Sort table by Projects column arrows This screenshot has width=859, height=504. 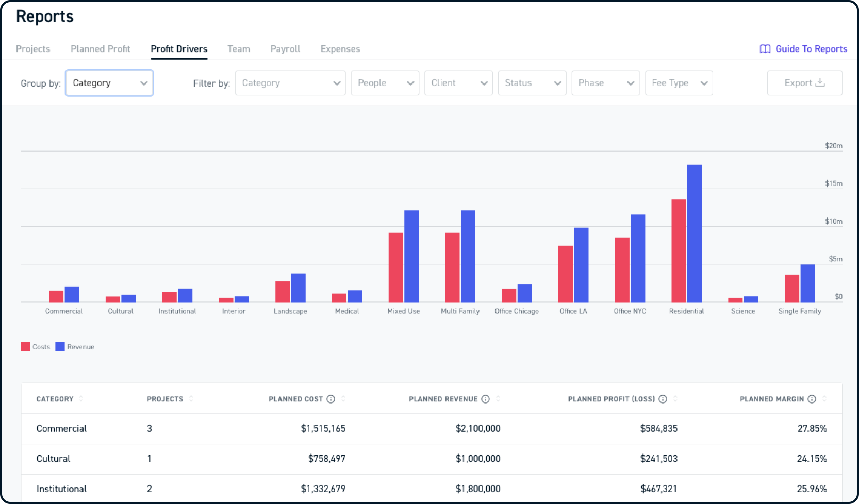coord(191,399)
